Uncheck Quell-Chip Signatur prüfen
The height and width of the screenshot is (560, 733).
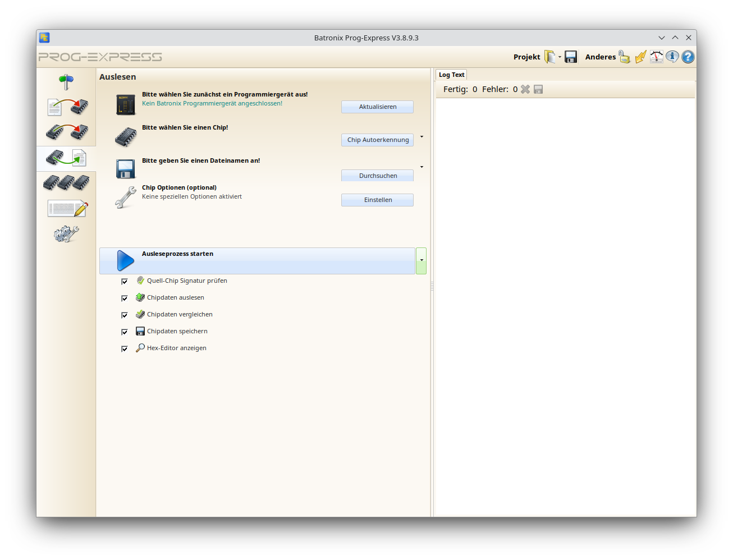[124, 281]
